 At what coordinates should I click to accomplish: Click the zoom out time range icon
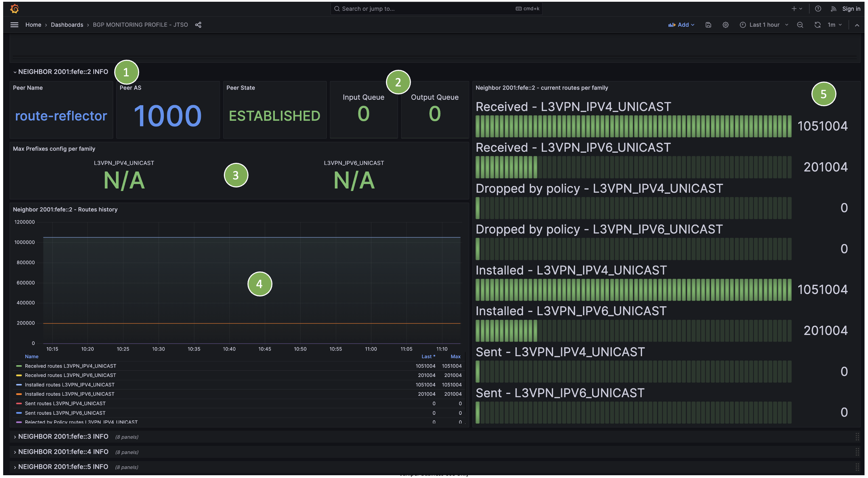click(800, 25)
